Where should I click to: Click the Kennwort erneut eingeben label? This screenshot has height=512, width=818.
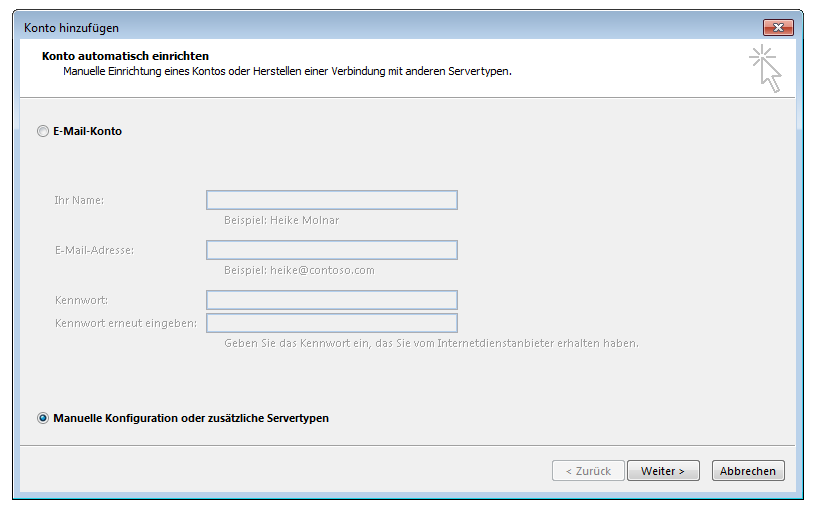[126, 323]
